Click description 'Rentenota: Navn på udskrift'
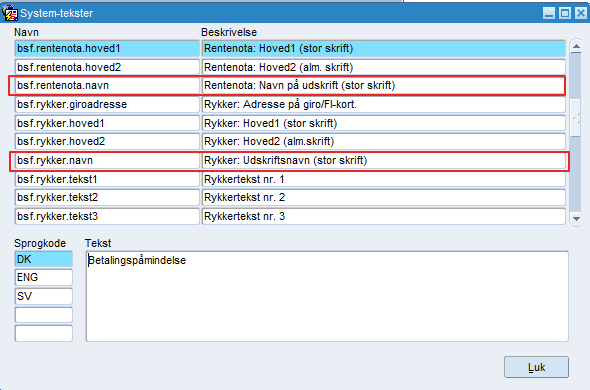 pyautogui.click(x=384, y=85)
